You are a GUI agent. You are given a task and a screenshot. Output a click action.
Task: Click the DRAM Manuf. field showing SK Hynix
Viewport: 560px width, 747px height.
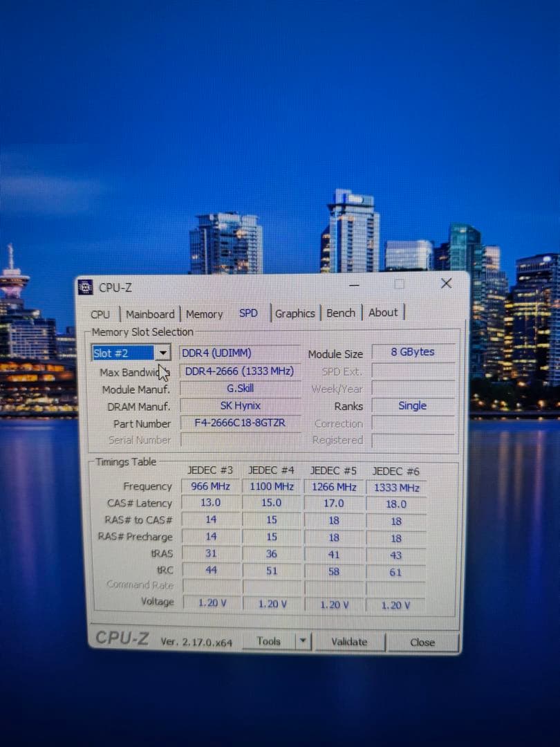click(240, 406)
